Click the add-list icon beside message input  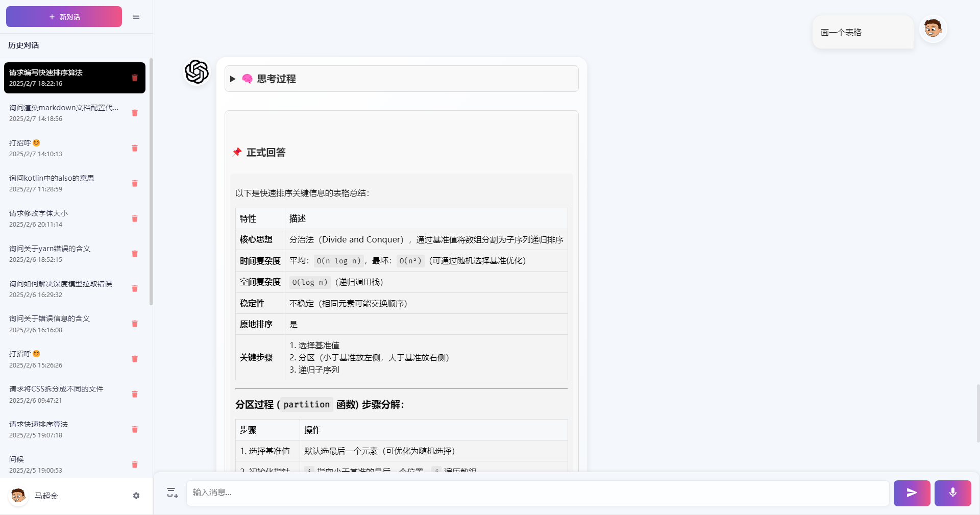coord(173,493)
